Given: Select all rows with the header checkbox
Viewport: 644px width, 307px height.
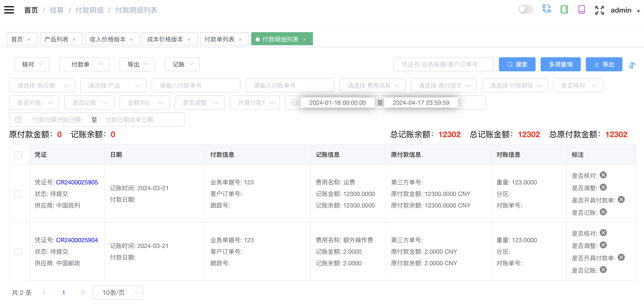Looking at the screenshot, I should coord(18,155).
